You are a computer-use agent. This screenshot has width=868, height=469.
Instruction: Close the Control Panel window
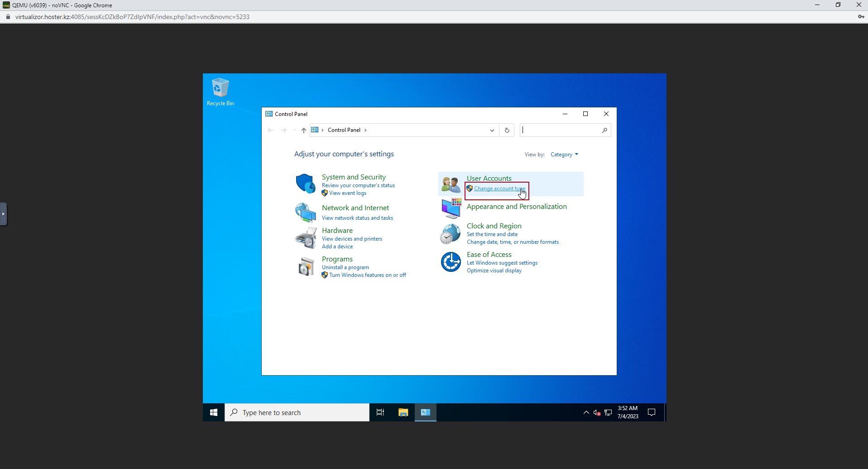[x=606, y=114]
